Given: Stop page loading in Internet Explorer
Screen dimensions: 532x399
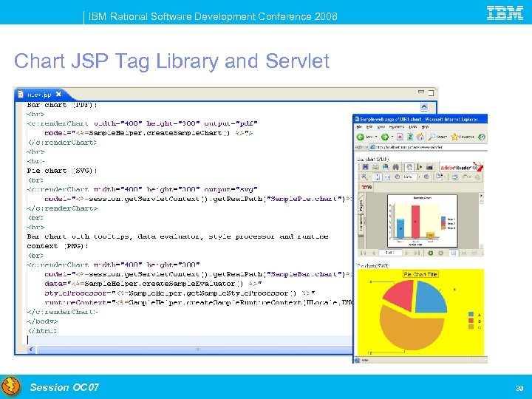Looking at the screenshot, I should click(x=400, y=137).
